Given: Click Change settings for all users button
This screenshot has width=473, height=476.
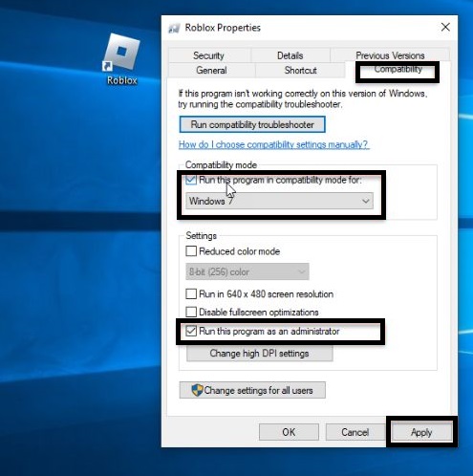Looking at the screenshot, I should [x=252, y=390].
